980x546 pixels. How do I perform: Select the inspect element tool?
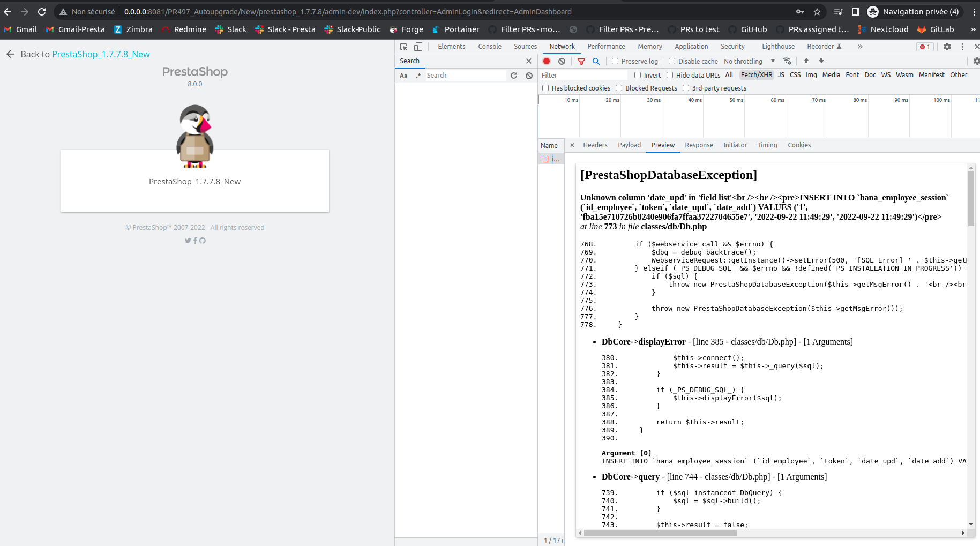pyautogui.click(x=403, y=47)
